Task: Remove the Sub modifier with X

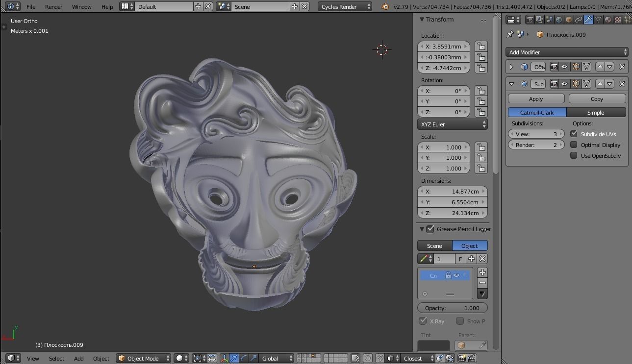Action: (622, 84)
